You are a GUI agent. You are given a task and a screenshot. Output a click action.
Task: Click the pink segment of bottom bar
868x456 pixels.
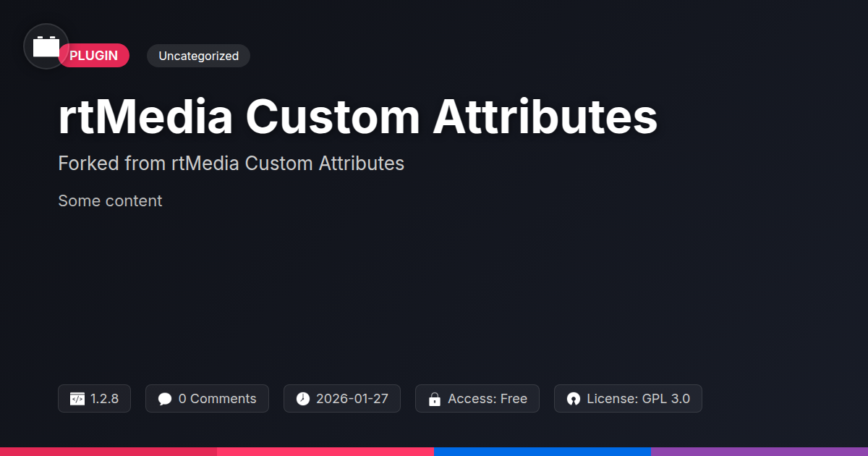[x=325, y=451]
